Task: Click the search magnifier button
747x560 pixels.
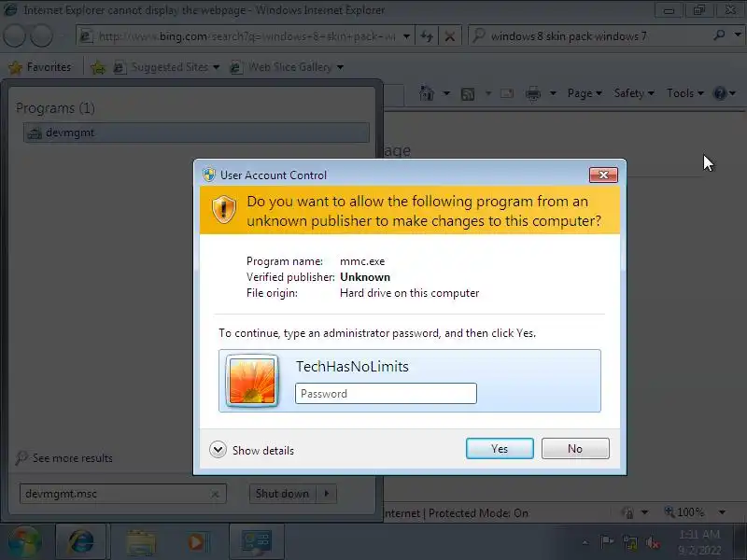Action: coord(719,35)
